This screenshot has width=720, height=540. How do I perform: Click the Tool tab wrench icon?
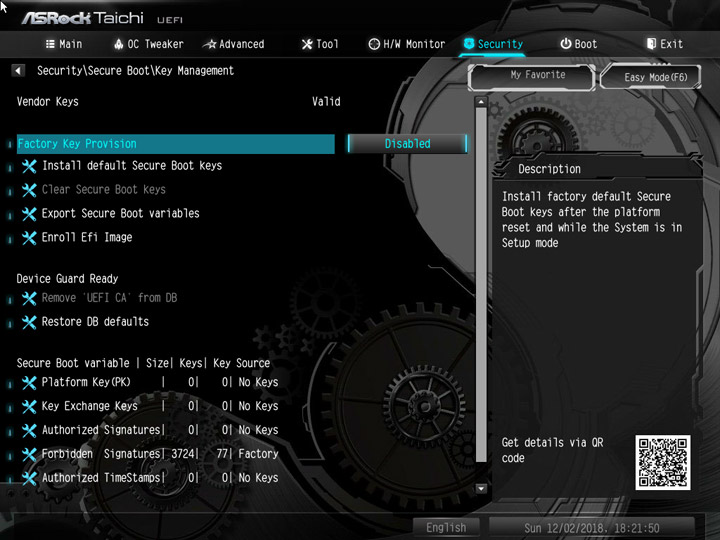click(x=307, y=44)
